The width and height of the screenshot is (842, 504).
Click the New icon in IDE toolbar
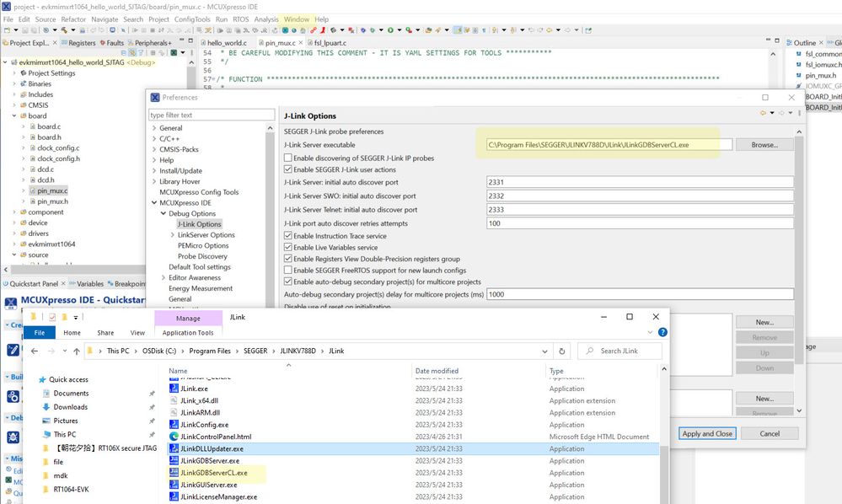click(8, 30)
